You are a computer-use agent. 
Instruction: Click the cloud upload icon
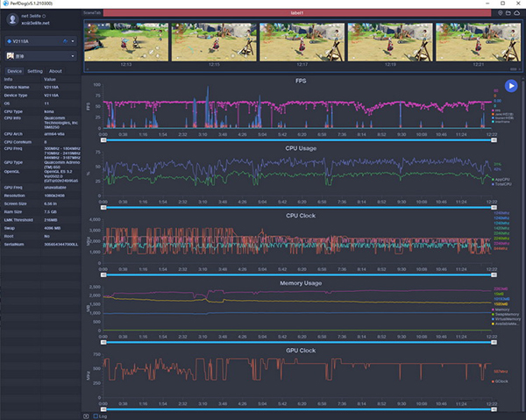click(517, 13)
